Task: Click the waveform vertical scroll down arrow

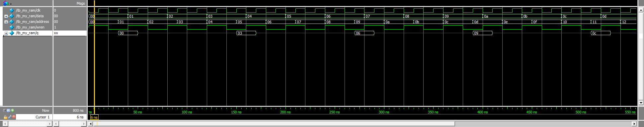Action: (x=641, y=103)
